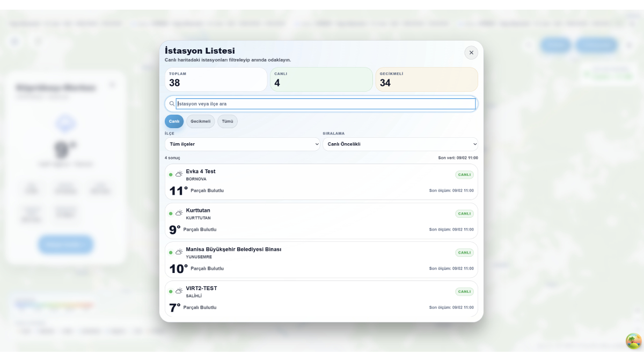Image resolution: width=644 pixels, height=362 pixels.
Task: Click the Gecikmeli 34 summary card
Action: click(x=426, y=79)
